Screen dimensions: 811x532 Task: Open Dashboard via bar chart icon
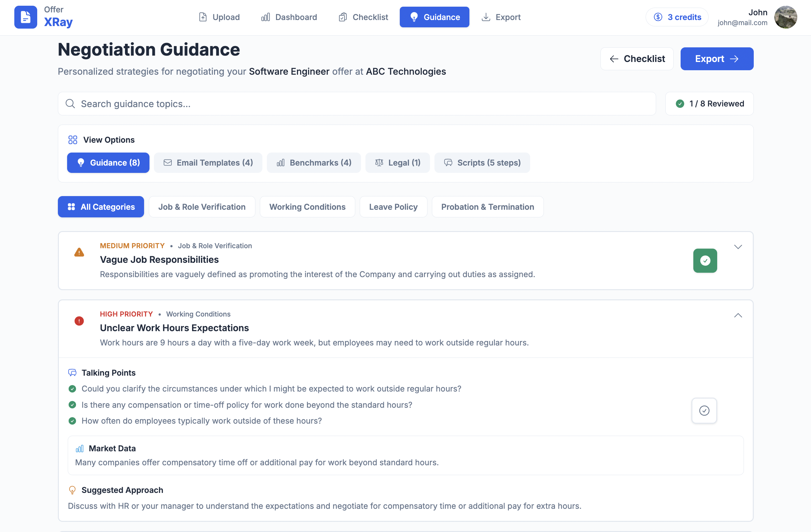[x=266, y=17]
